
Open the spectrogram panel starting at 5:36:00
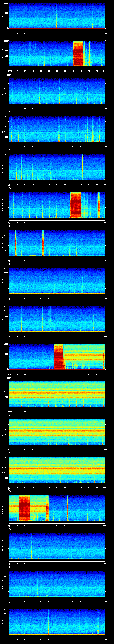57,546
